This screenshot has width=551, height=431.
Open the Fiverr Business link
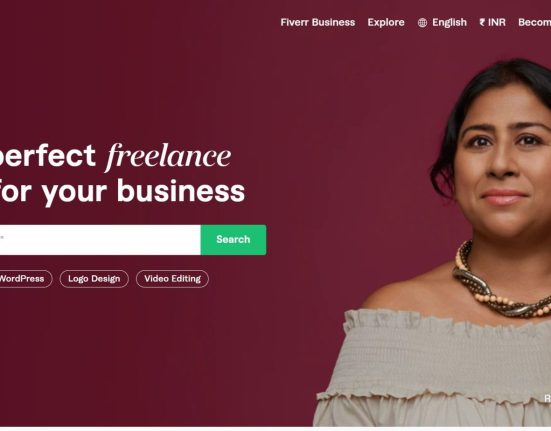pyautogui.click(x=318, y=22)
